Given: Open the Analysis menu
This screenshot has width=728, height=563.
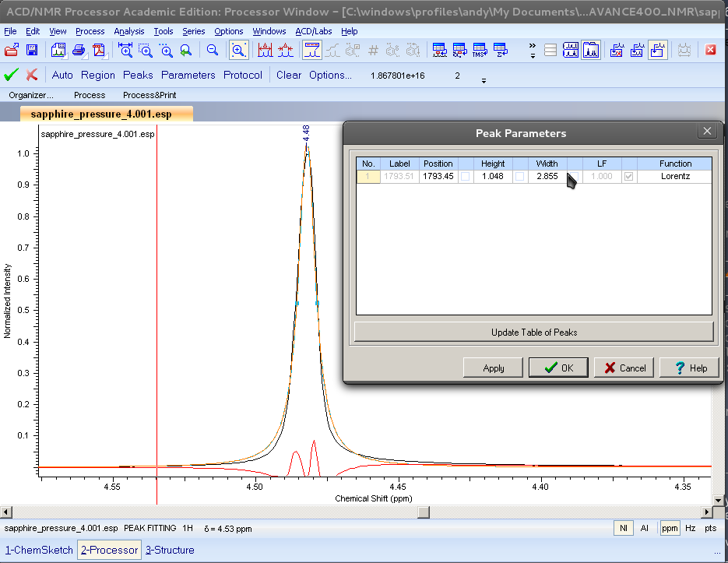Looking at the screenshot, I should coord(129,31).
